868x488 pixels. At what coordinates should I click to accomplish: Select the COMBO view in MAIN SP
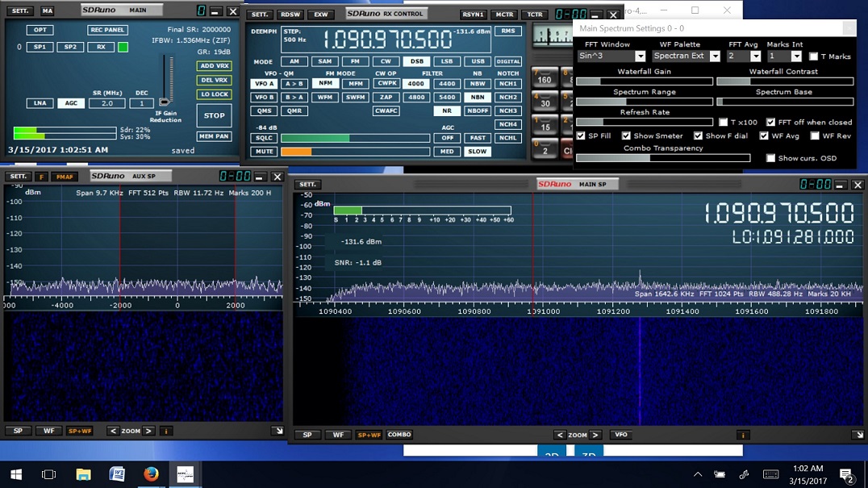pyautogui.click(x=399, y=435)
